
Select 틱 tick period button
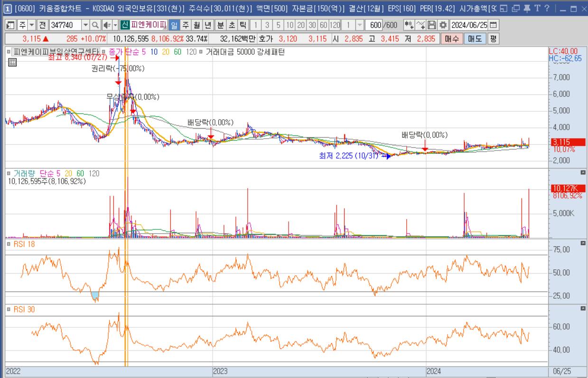[x=243, y=25]
